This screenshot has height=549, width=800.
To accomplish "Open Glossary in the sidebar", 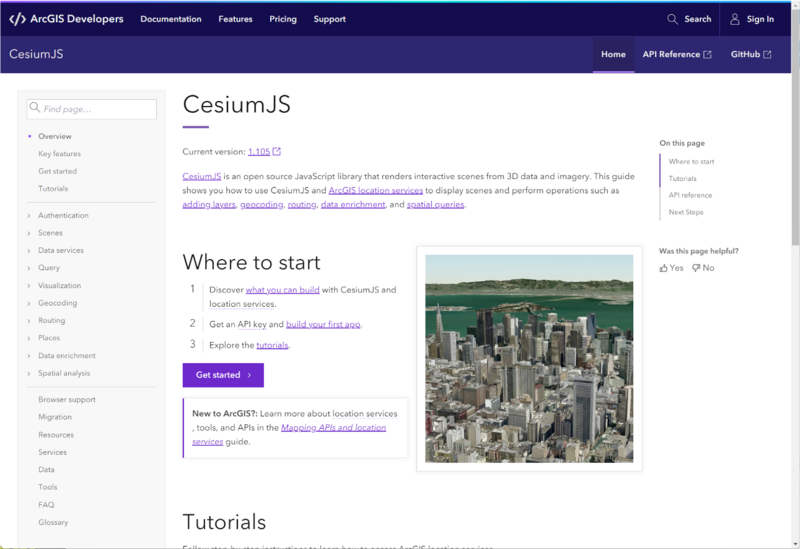I will pos(53,522).
